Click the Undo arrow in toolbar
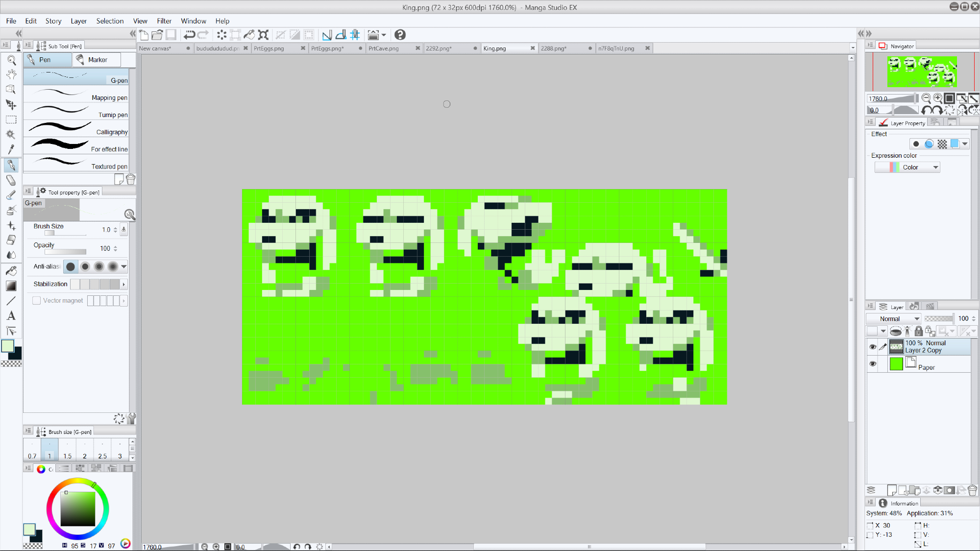The image size is (980, 551). [189, 35]
